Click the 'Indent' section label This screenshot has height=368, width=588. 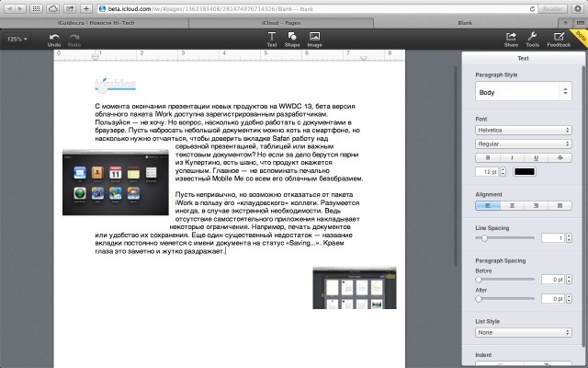tap(483, 355)
